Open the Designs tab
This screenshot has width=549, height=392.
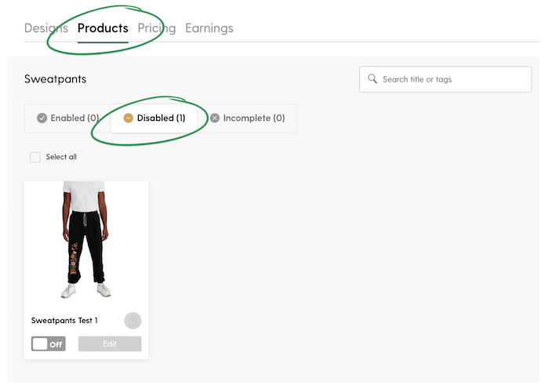click(x=45, y=28)
